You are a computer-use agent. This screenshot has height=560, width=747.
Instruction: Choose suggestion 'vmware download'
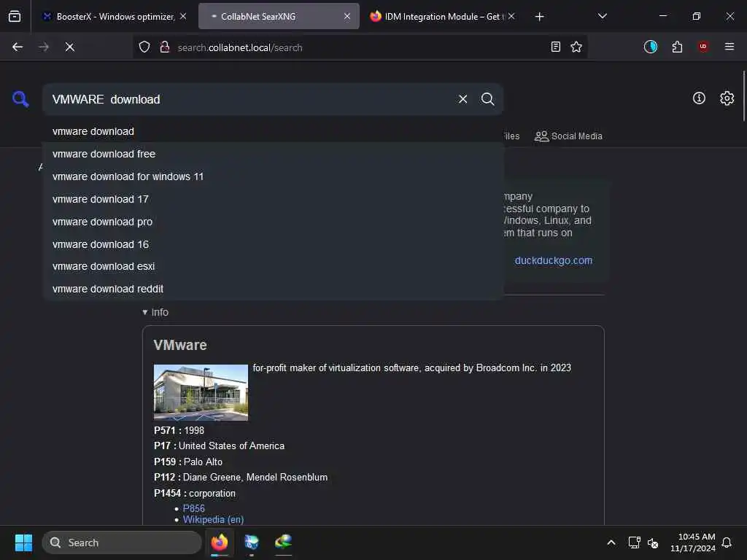click(x=273, y=131)
